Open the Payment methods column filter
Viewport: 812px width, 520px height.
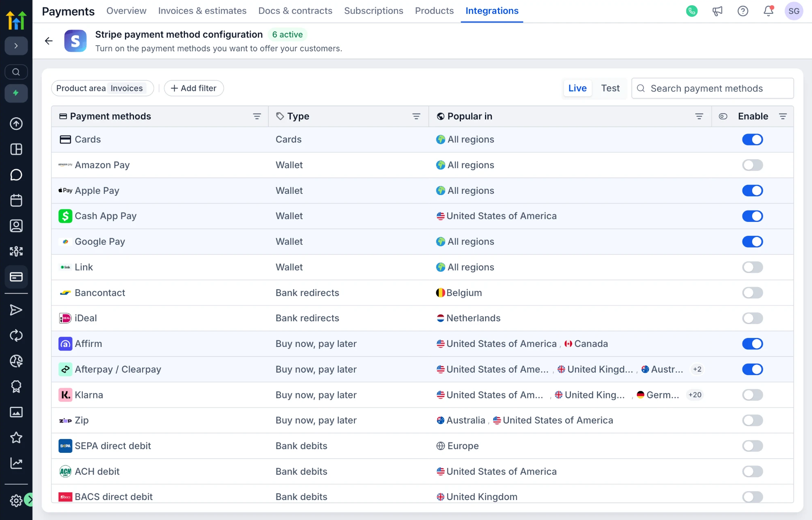(x=257, y=116)
